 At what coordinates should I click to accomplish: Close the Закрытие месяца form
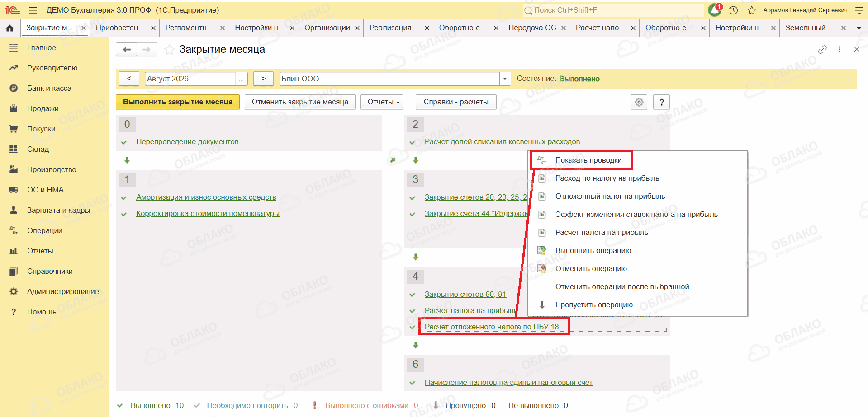(x=857, y=49)
